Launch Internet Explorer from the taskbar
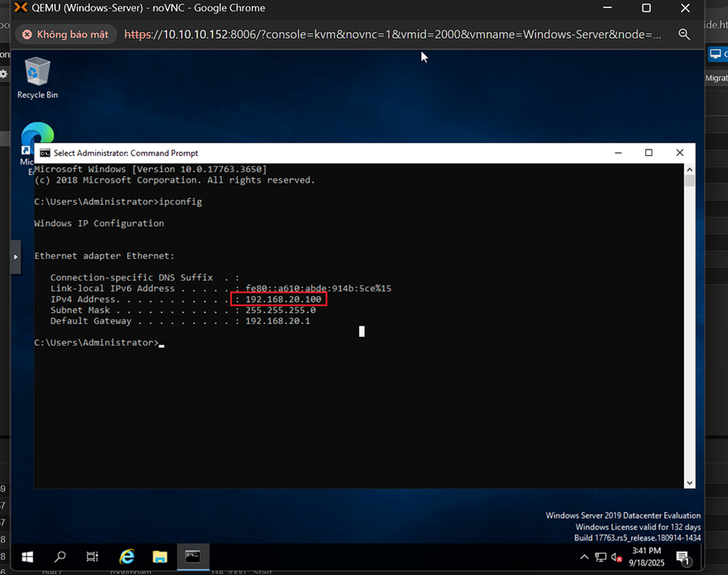 pos(126,557)
